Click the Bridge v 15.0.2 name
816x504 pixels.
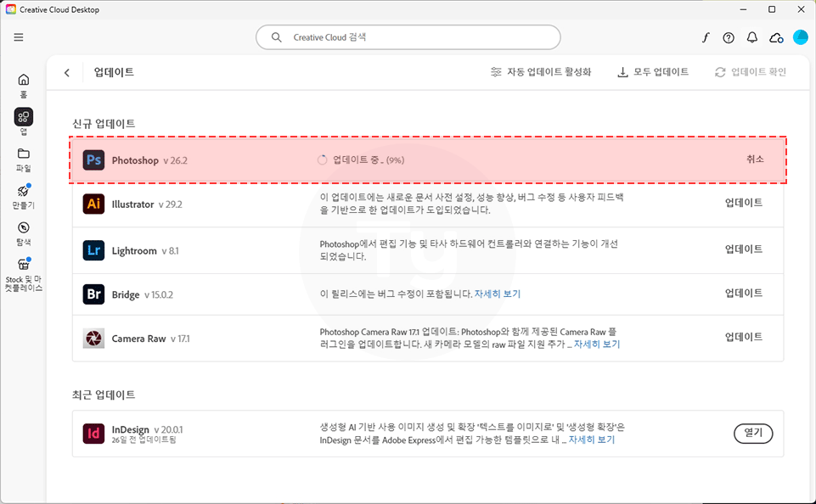(x=142, y=294)
